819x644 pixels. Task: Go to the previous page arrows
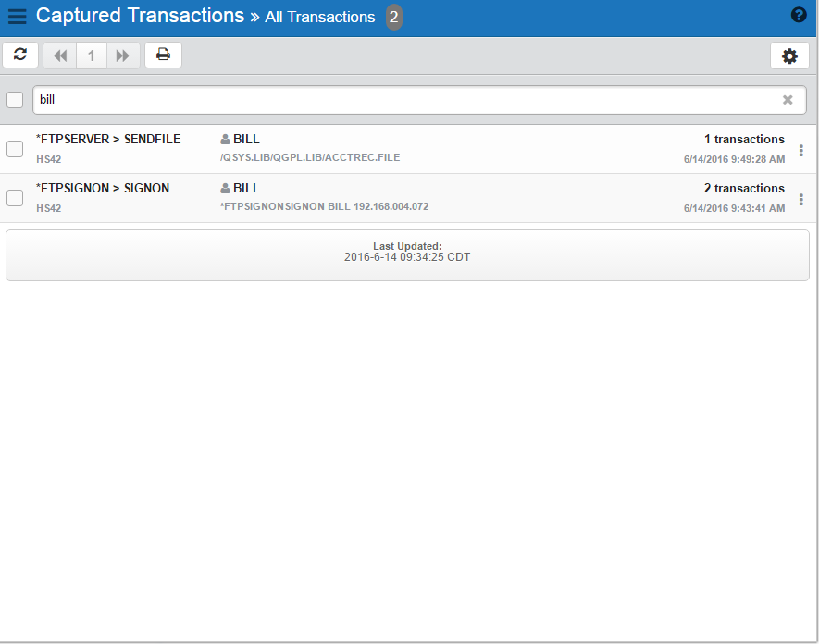[60, 56]
